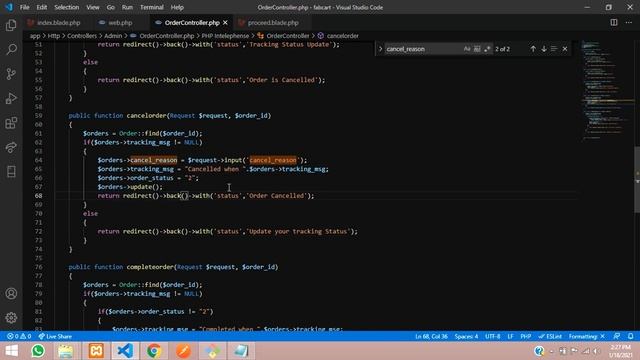640x360 pixels.
Task: Click the split editor right icon
Action: click(614, 22)
